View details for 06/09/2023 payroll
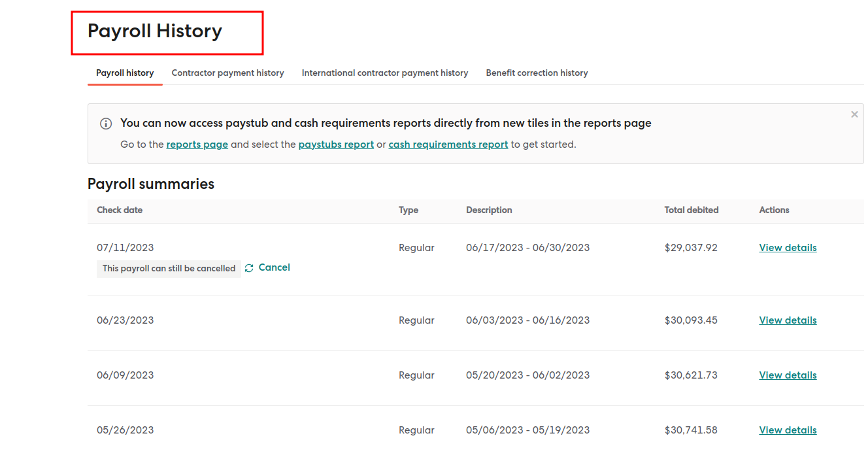 coord(788,375)
